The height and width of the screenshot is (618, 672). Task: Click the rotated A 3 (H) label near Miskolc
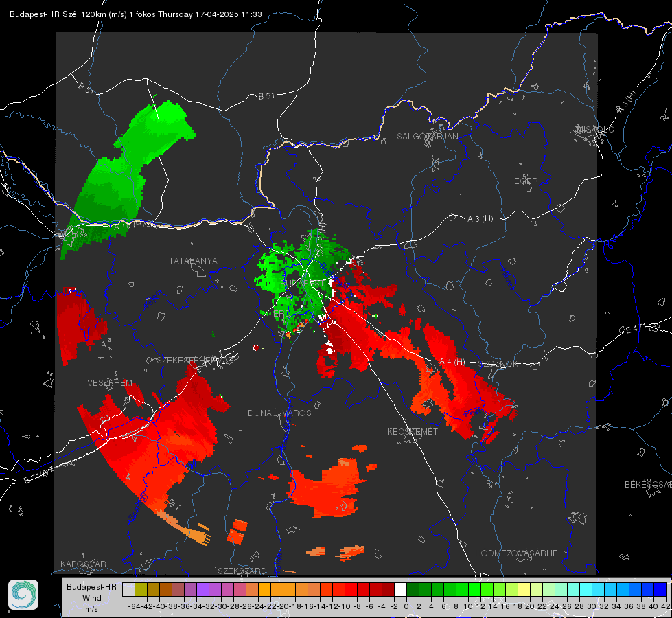[627, 102]
